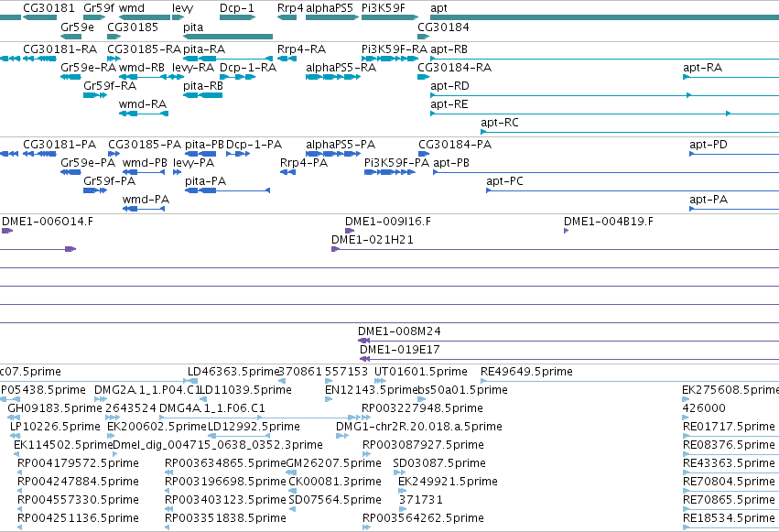This screenshot has width=779, height=532.
Task: Click the apt-RA transcript label
Action: tap(702, 68)
